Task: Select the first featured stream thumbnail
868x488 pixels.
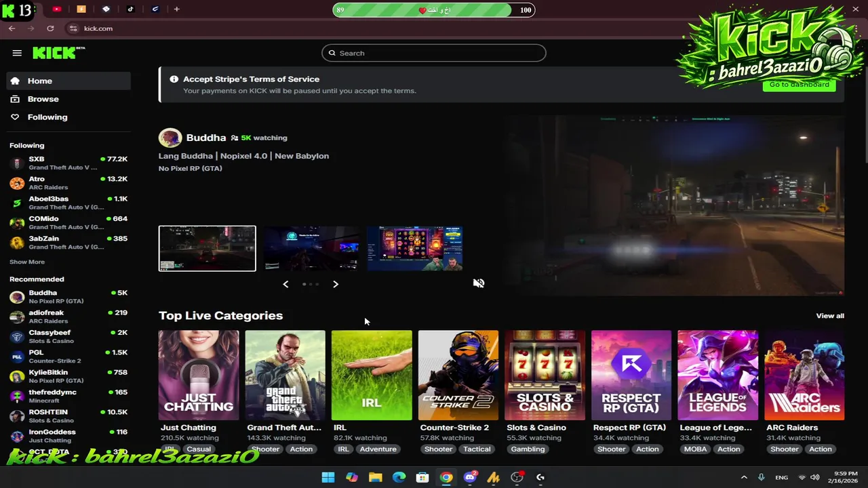Action: click(x=208, y=248)
